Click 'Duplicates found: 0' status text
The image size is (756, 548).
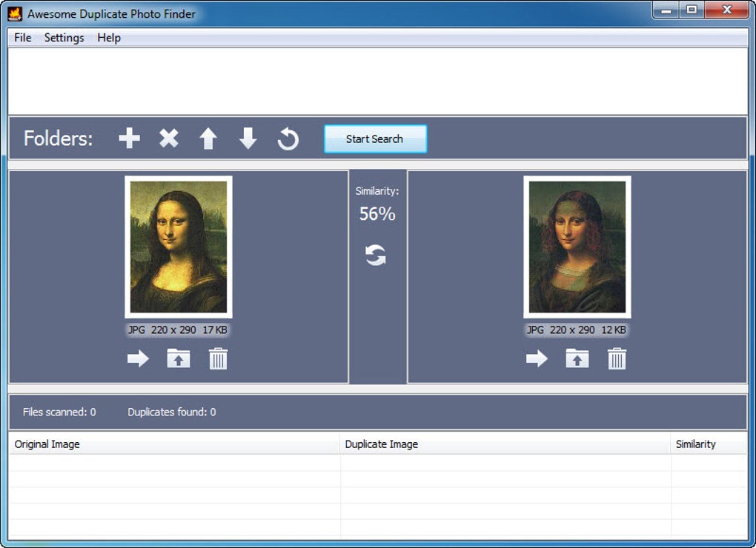point(172,412)
